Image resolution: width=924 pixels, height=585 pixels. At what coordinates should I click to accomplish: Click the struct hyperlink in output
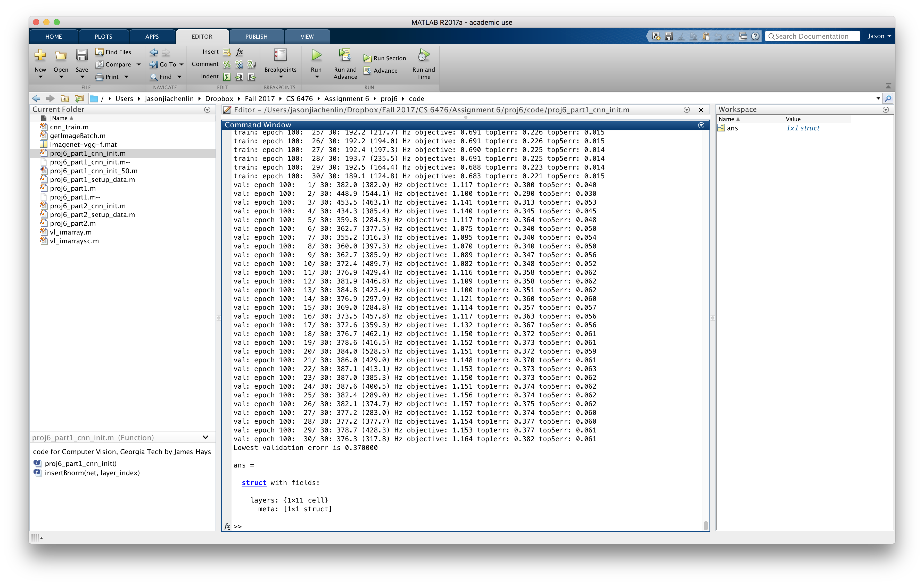pyautogui.click(x=254, y=483)
